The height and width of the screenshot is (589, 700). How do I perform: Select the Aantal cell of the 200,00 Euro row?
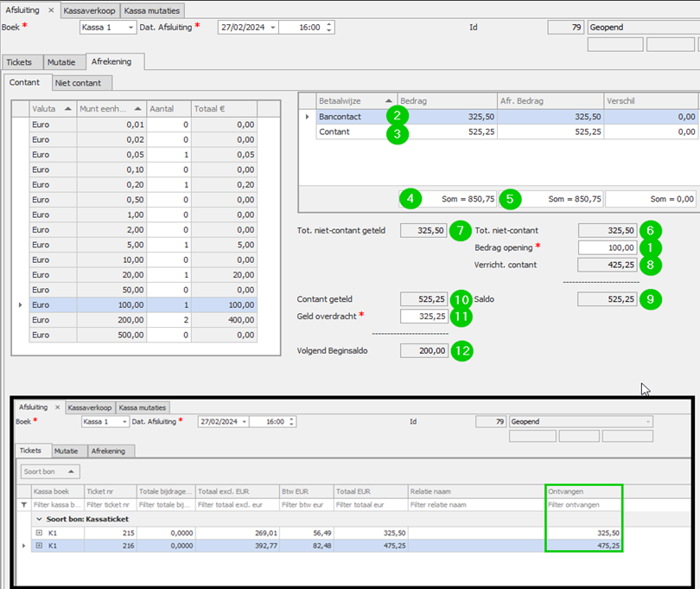pos(169,320)
